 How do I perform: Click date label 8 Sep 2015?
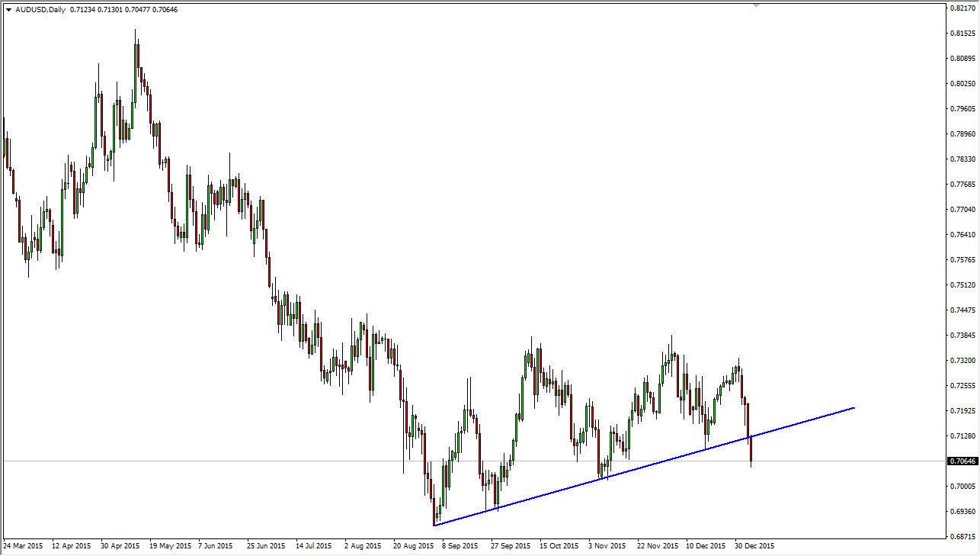click(460, 546)
